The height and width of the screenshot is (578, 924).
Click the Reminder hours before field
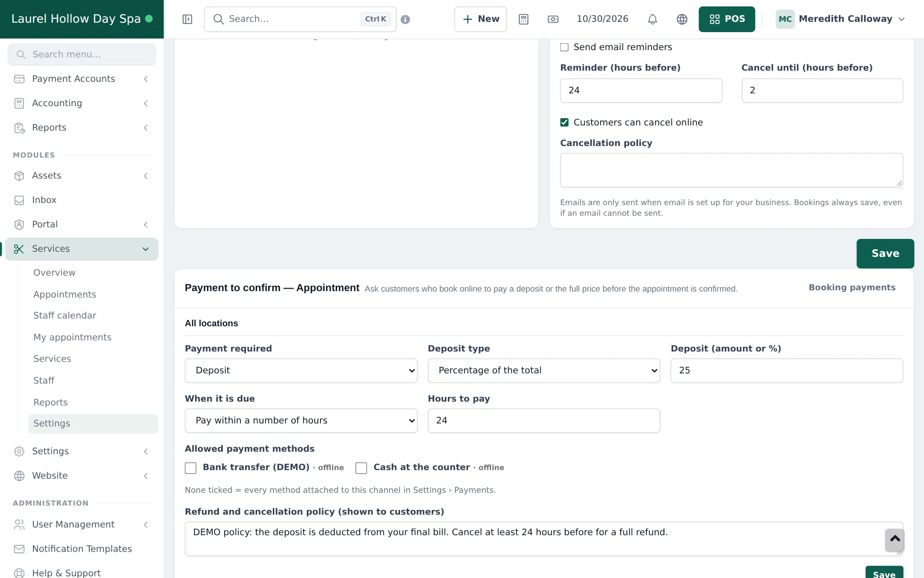pos(641,90)
